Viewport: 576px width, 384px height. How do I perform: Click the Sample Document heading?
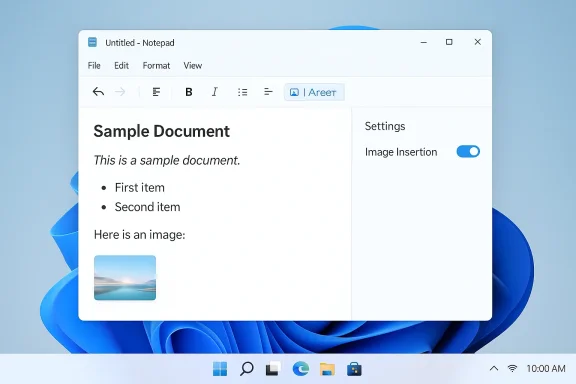click(162, 131)
